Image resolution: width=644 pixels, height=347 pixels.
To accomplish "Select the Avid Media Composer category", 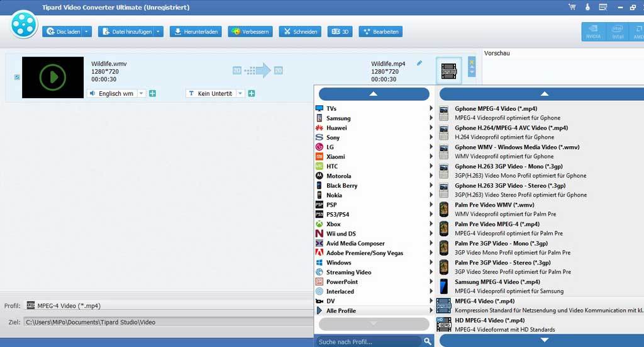I will pyautogui.click(x=374, y=243).
